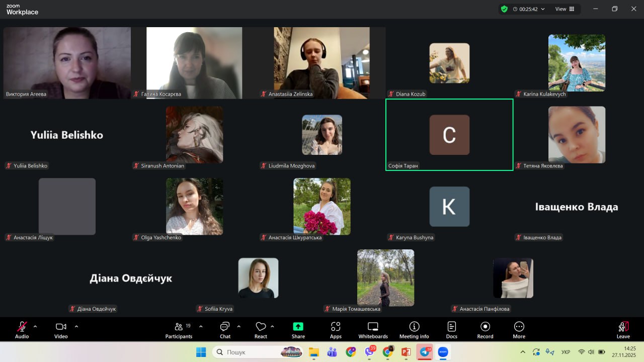Leave the meeting
This screenshot has height=362, width=644.
pyautogui.click(x=623, y=330)
